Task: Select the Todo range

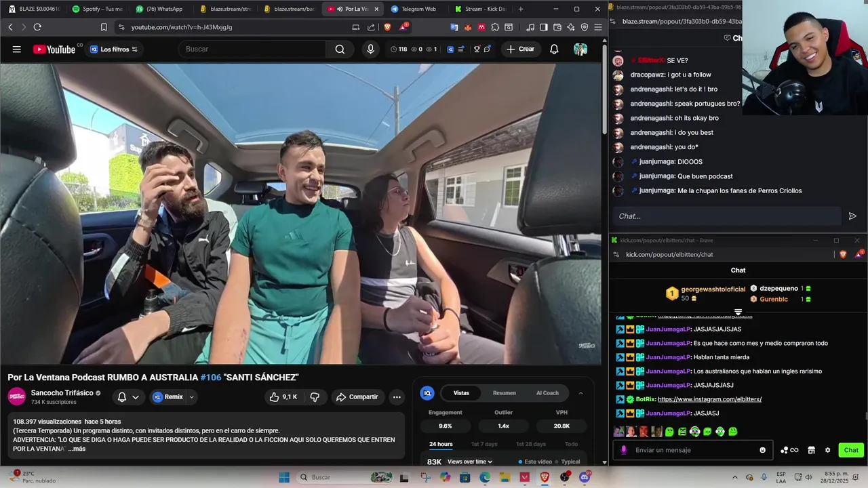Action: (572, 444)
